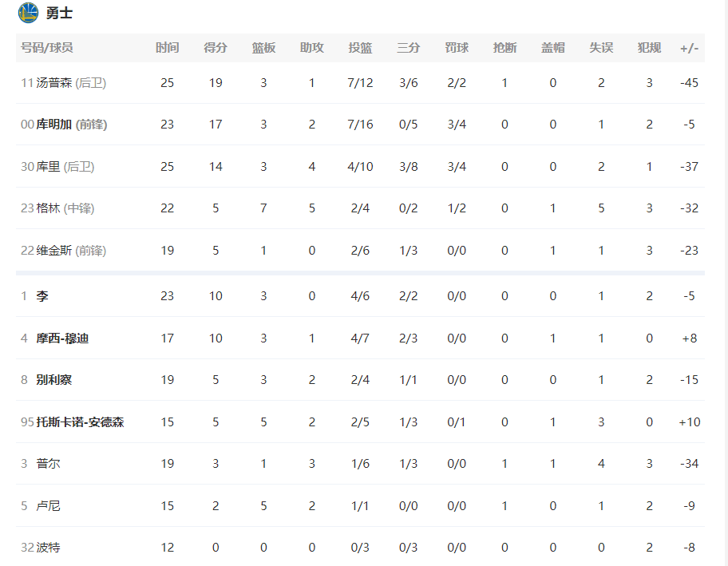Screen dimensions: 728x566
Task: Click the 时间 column header
Action: (x=167, y=48)
